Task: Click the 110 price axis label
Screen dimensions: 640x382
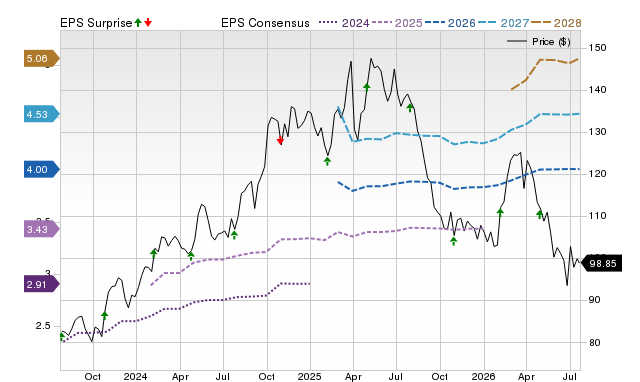Action: coord(597,216)
